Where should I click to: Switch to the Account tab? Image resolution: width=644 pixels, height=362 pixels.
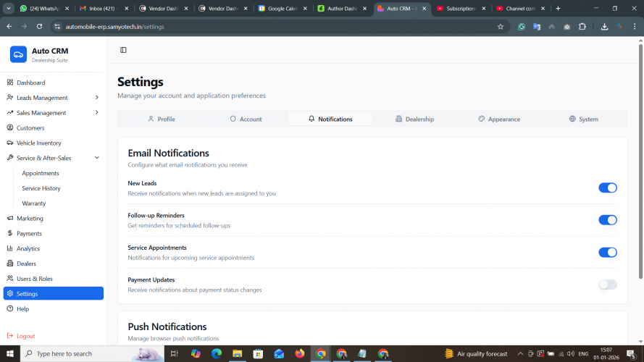[246, 119]
